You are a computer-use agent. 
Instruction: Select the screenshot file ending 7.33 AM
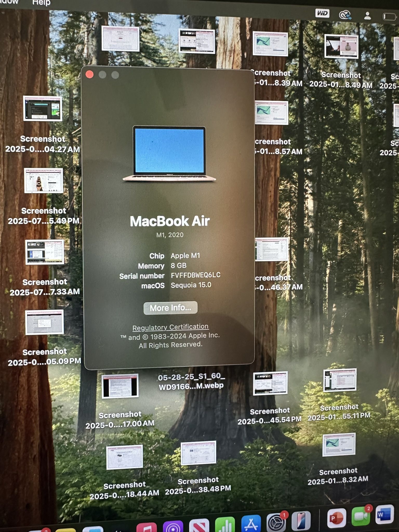[x=45, y=268]
